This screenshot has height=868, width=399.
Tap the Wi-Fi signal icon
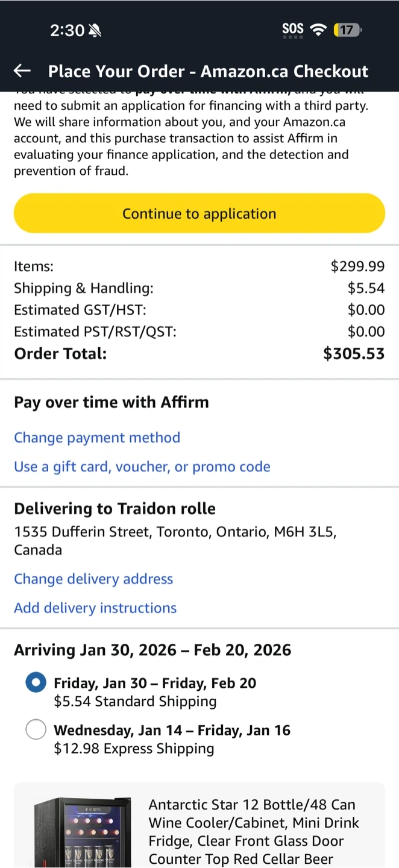(318, 30)
